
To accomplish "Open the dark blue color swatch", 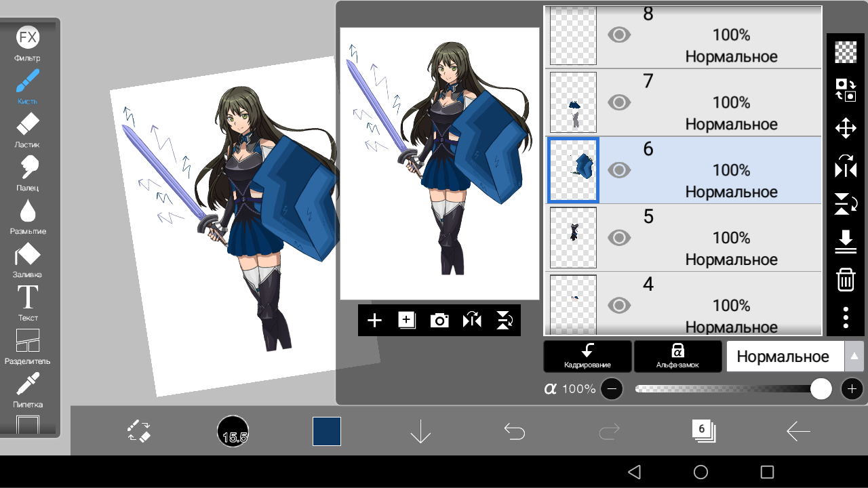I will click(x=327, y=432).
